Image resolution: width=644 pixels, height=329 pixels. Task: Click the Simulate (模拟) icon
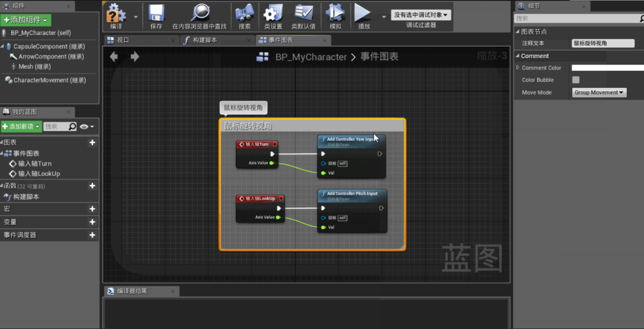pyautogui.click(x=335, y=13)
